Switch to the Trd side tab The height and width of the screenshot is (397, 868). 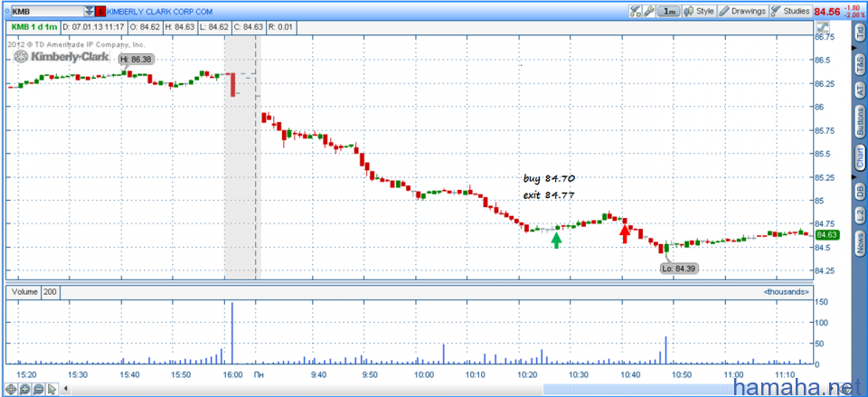(859, 33)
